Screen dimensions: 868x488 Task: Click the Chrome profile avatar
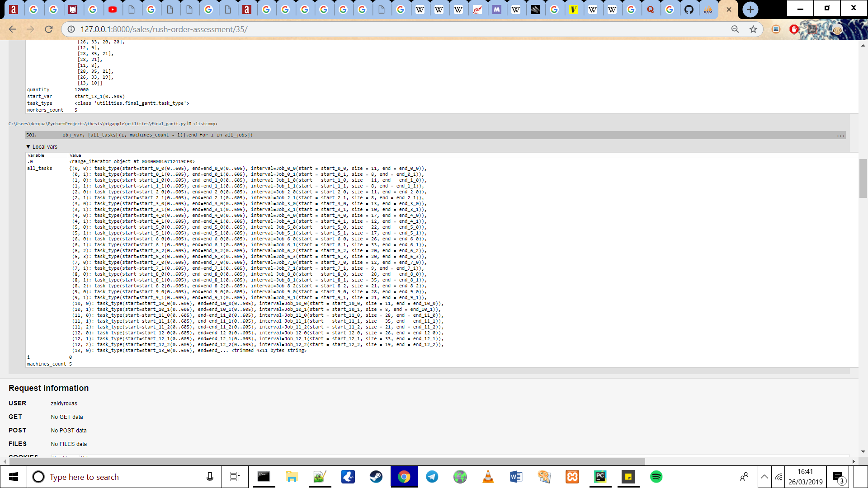coord(836,29)
